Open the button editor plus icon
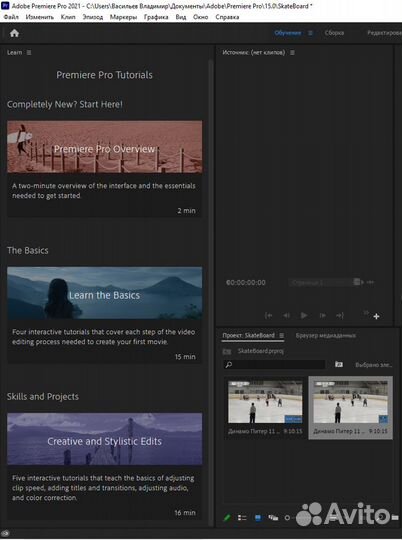The width and height of the screenshot is (402, 540). (x=377, y=316)
